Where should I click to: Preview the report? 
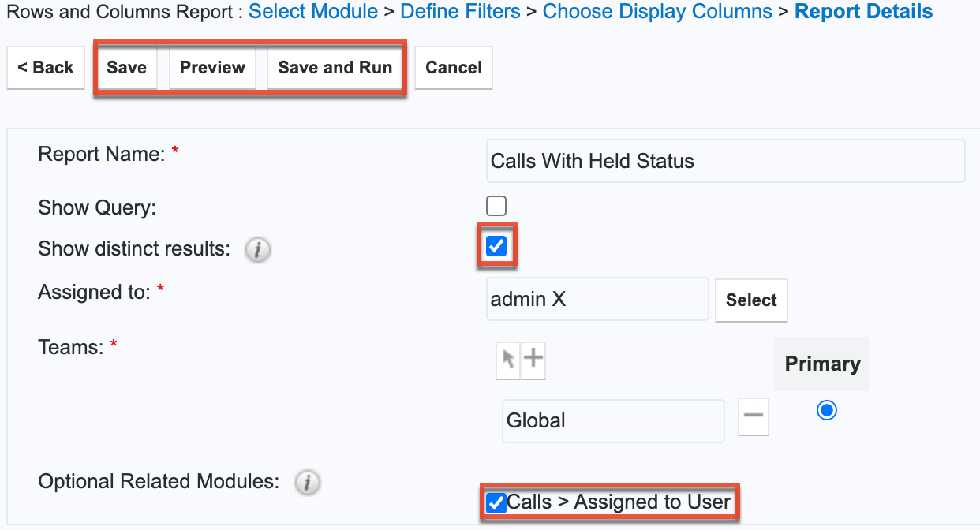pyautogui.click(x=212, y=68)
